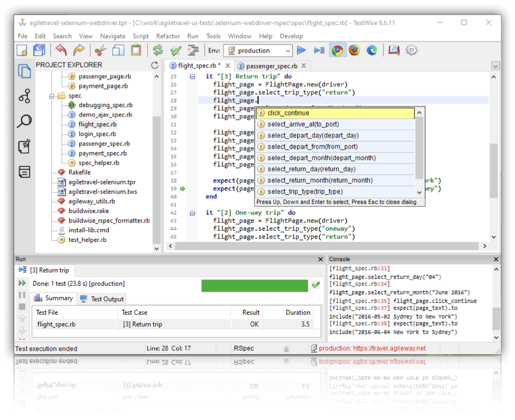515x420 pixels.
Task: Click the Cut scissors icon
Action: click(100, 51)
